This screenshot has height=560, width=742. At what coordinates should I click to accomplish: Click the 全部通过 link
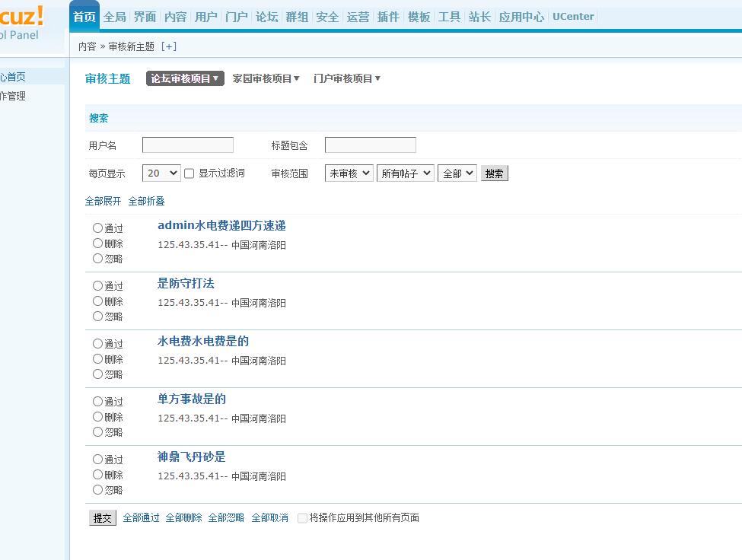tap(142, 518)
